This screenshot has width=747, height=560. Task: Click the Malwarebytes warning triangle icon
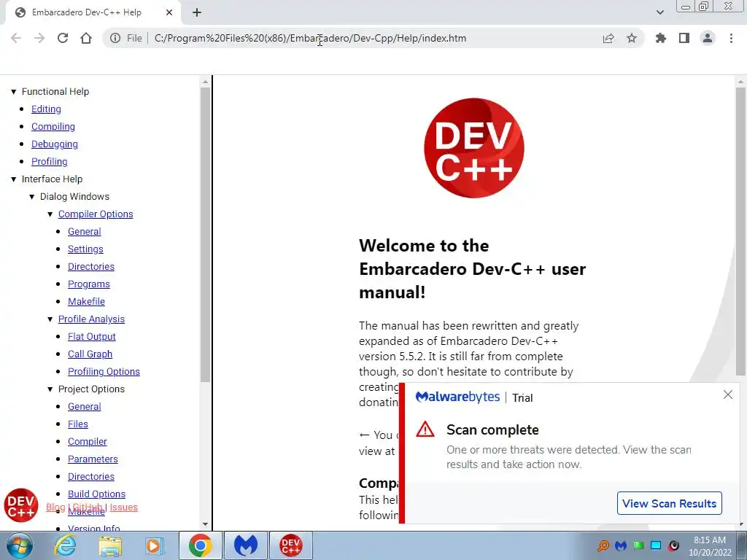[x=425, y=429]
